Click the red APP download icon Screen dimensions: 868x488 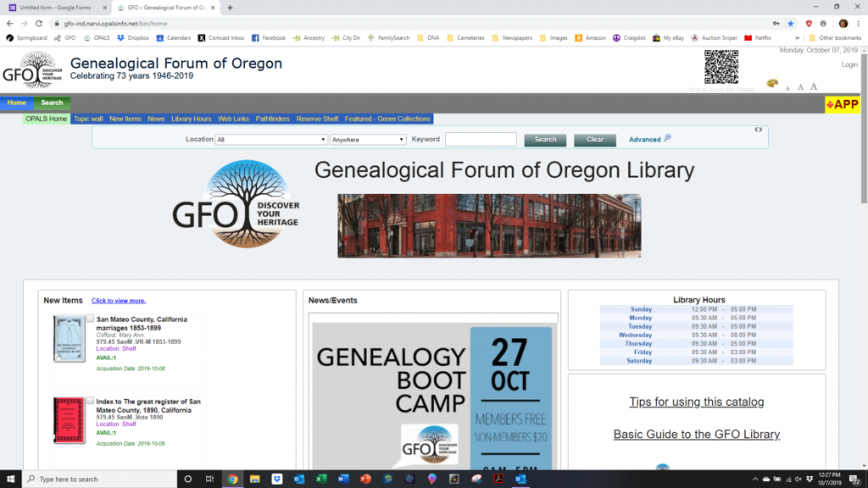tap(843, 104)
